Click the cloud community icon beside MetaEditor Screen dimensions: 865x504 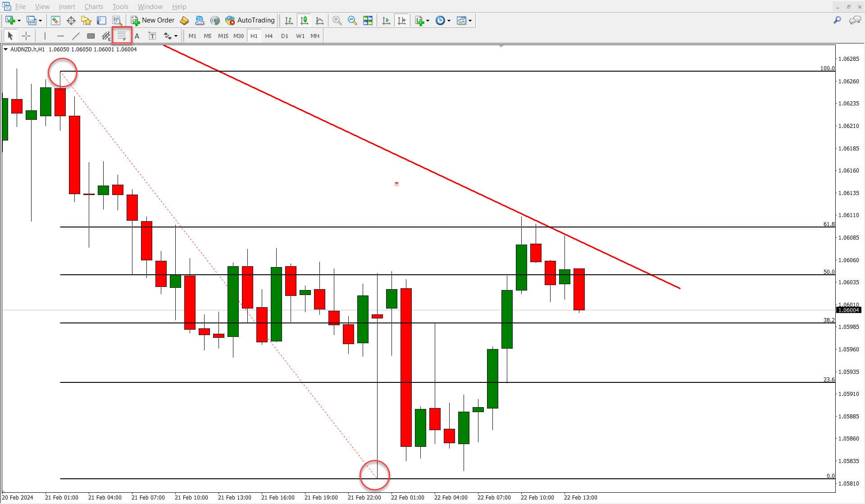200,20
